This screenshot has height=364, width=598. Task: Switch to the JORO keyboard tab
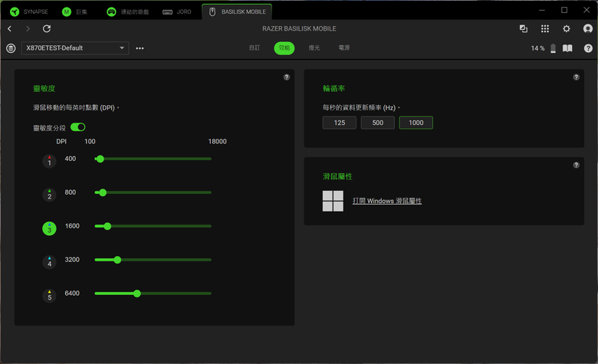(177, 11)
